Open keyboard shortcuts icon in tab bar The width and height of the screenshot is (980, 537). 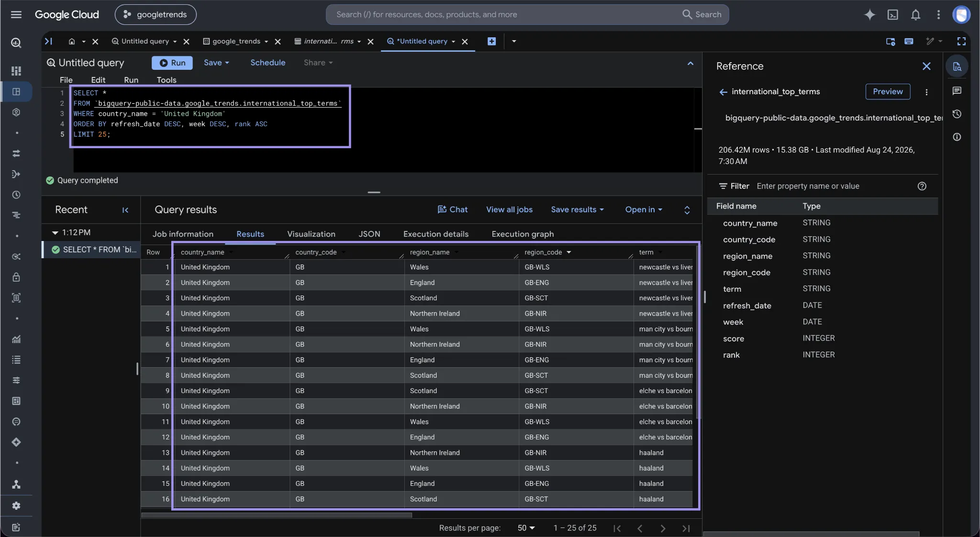(x=909, y=41)
